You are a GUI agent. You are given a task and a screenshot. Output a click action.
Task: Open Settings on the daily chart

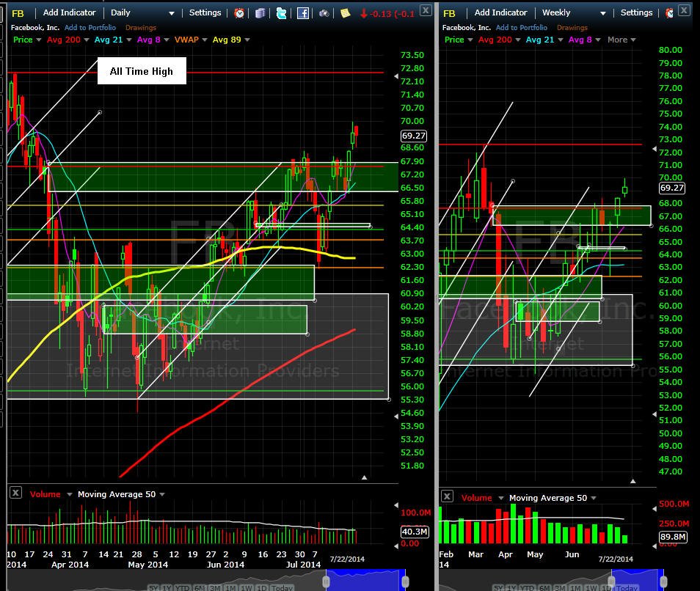(205, 12)
